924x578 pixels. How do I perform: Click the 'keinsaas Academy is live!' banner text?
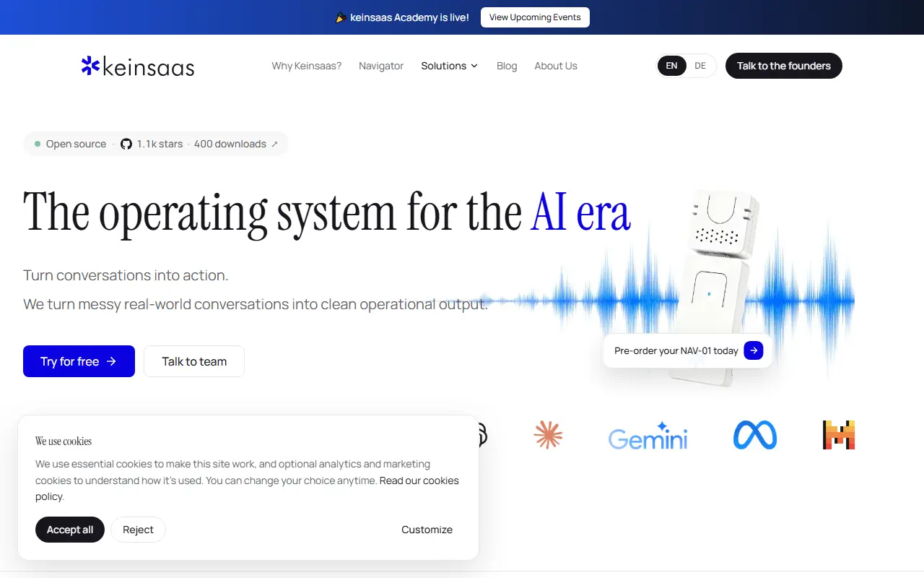410,17
